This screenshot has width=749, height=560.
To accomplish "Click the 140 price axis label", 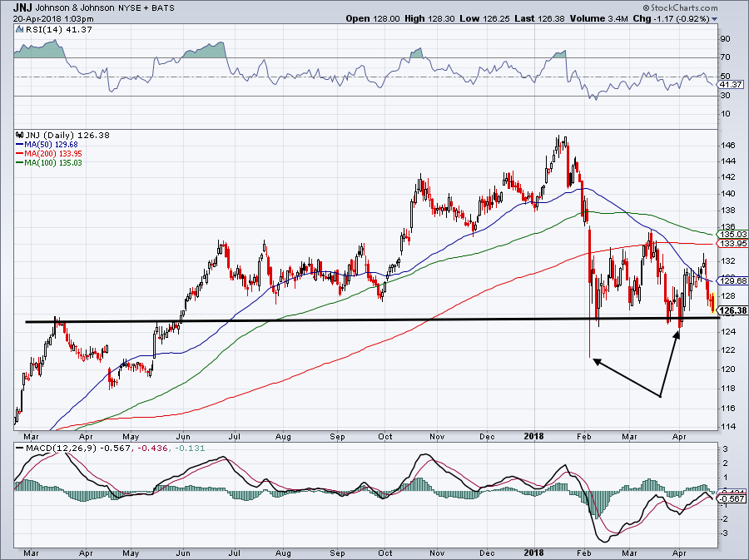I will pos(728,193).
